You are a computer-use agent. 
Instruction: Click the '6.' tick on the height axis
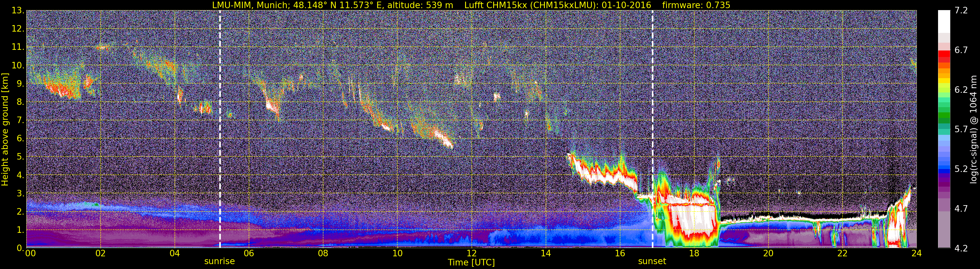20,138
